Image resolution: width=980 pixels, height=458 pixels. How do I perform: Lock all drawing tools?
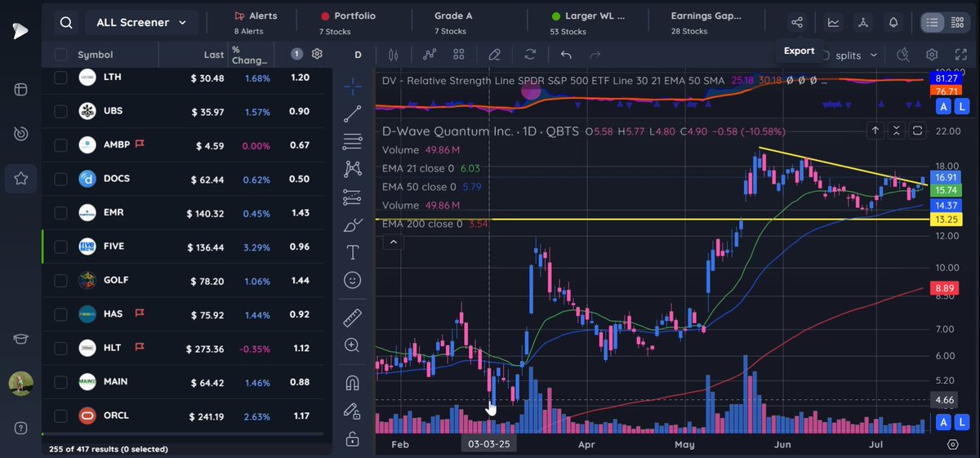tap(353, 439)
